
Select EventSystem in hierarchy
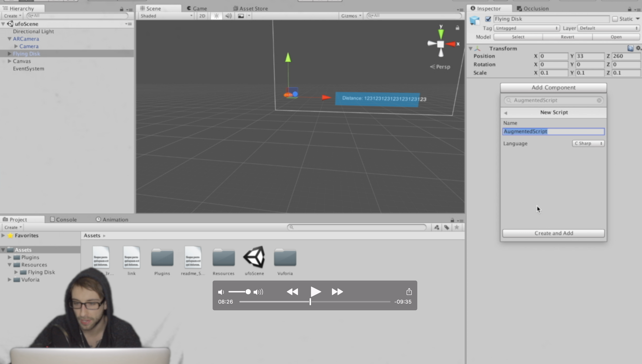tap(29, 69)
